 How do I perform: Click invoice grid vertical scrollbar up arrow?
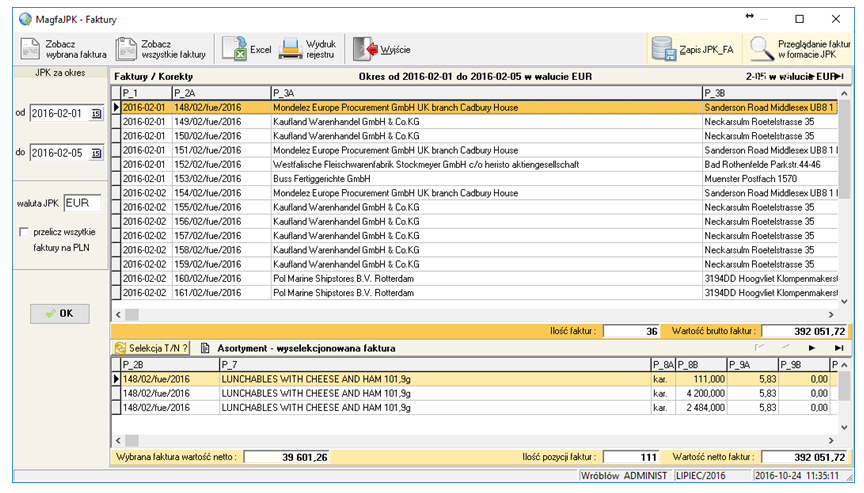tap(844, 93)
